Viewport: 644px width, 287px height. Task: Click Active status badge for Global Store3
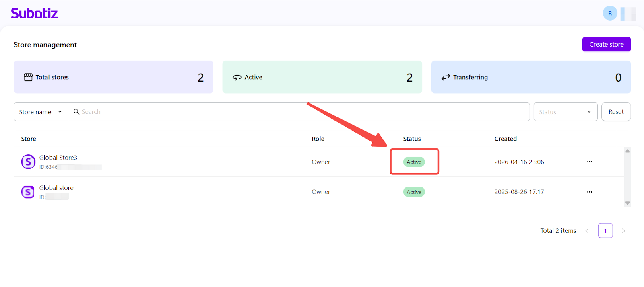[x=414, y=162]
